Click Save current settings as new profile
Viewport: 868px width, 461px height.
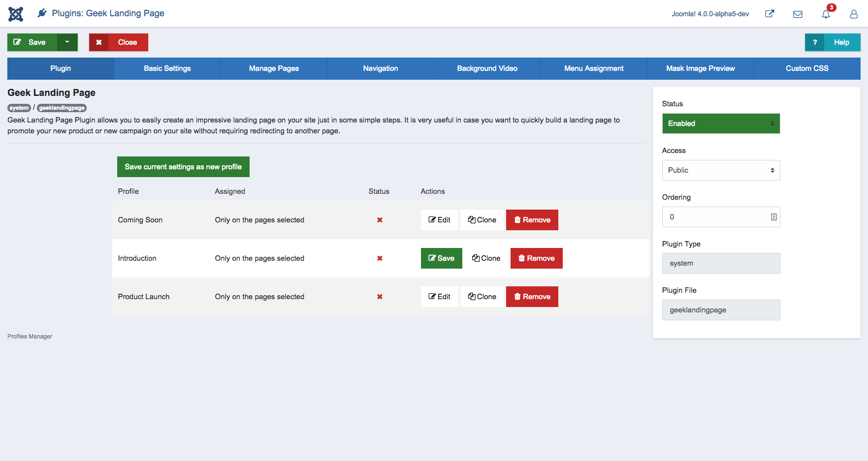coord(183,167)
